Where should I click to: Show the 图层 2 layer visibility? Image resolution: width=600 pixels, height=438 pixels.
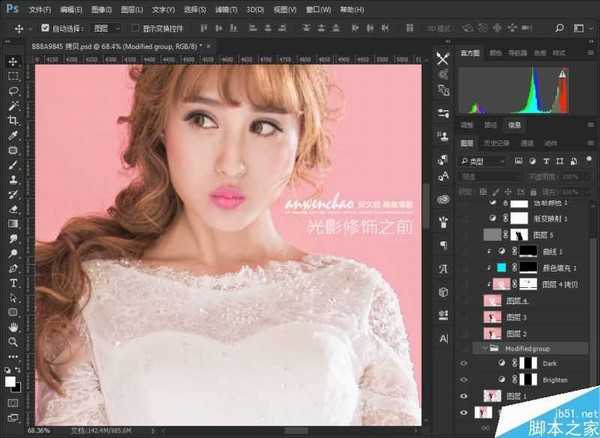point(464,334)
